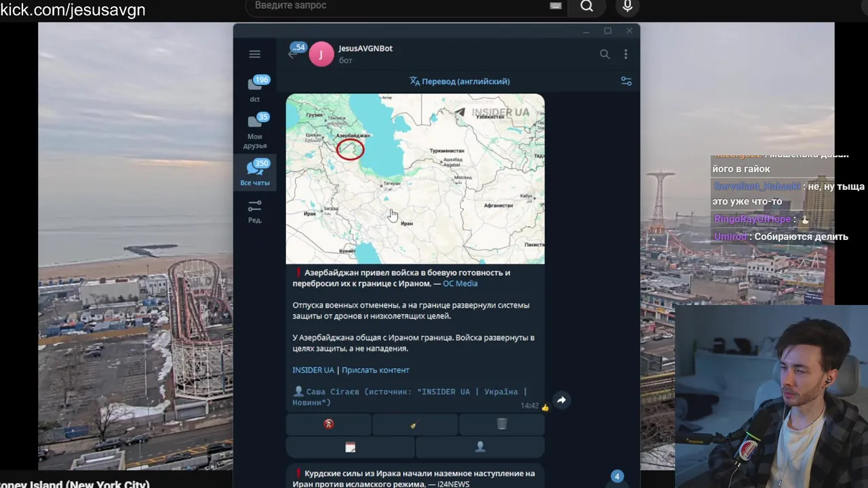Click the thumbs-up reaction on message
Screen dimensions: 868x488
tap(545, 407)
